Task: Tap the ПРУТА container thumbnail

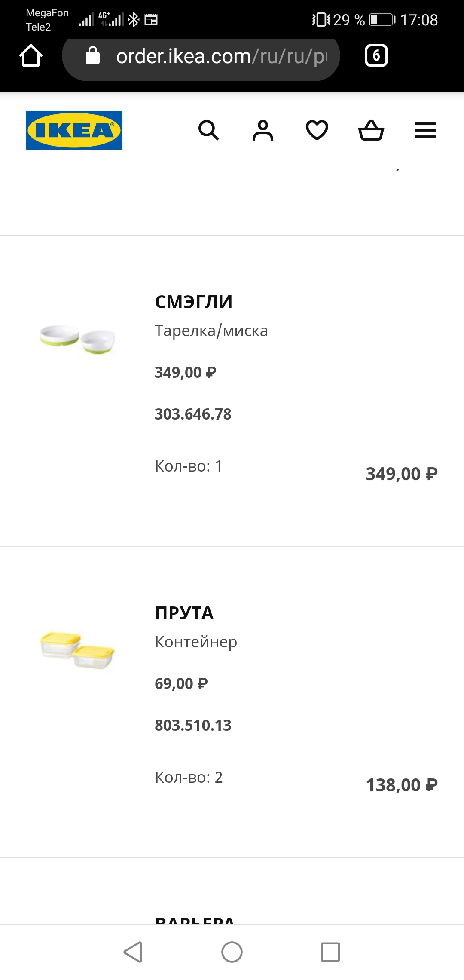Action: (x=78, y=651)
